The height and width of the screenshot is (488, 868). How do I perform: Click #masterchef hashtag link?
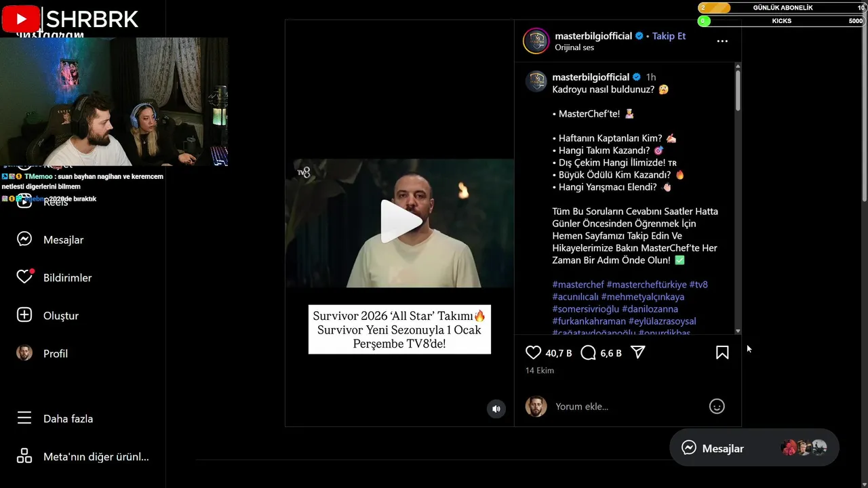click(x=578, y=285)
